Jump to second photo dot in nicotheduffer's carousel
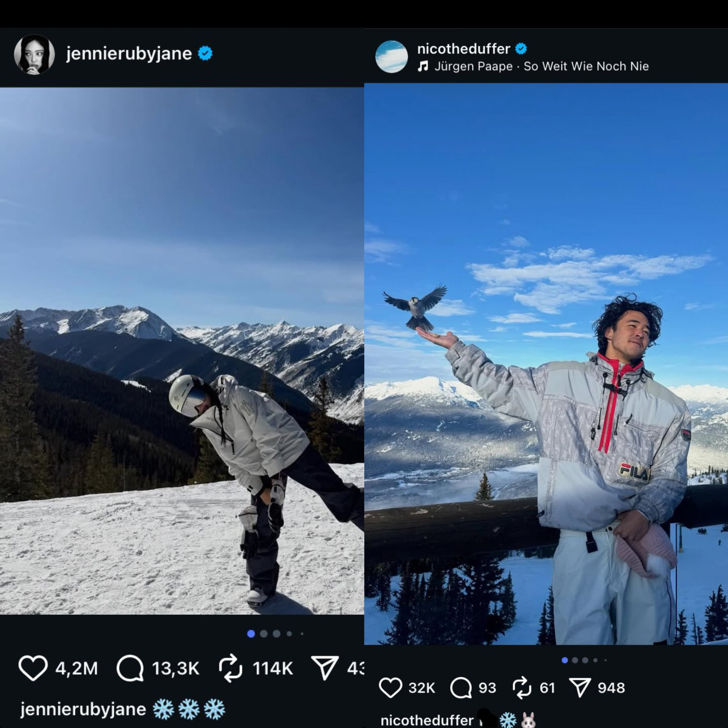The image size is (728, 728). 575,660
